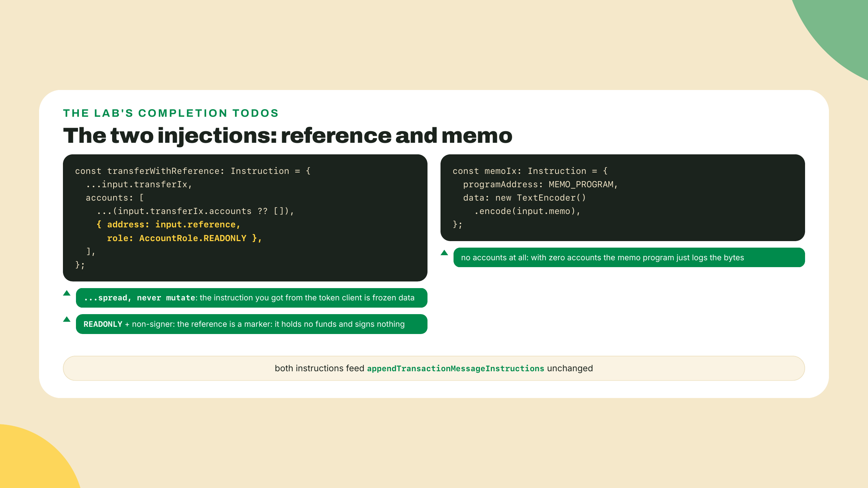This screenshot has width=868, height=488.
Task: Click the triangle marker beside the READONLY callout
Action: point(67,319)
